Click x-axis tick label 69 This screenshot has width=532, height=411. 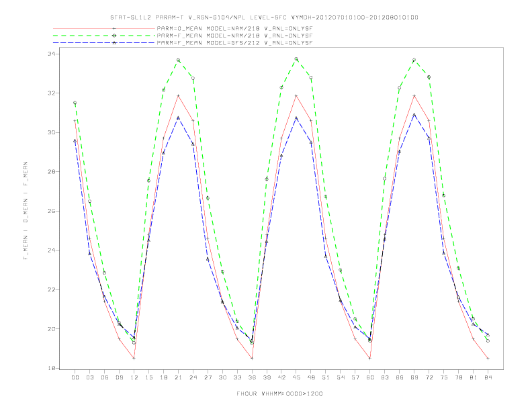(414, 377)
